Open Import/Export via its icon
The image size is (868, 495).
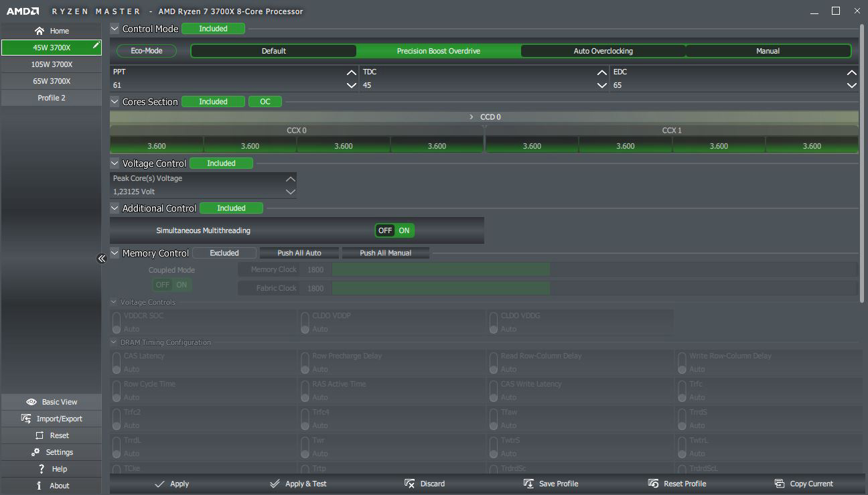coord(26,419)
